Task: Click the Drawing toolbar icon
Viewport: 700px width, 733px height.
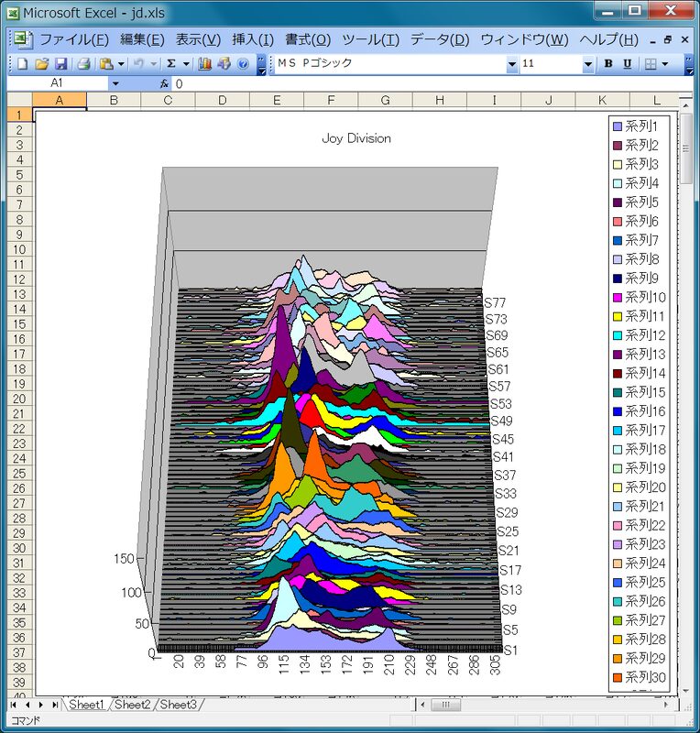Action: point(224,63)
